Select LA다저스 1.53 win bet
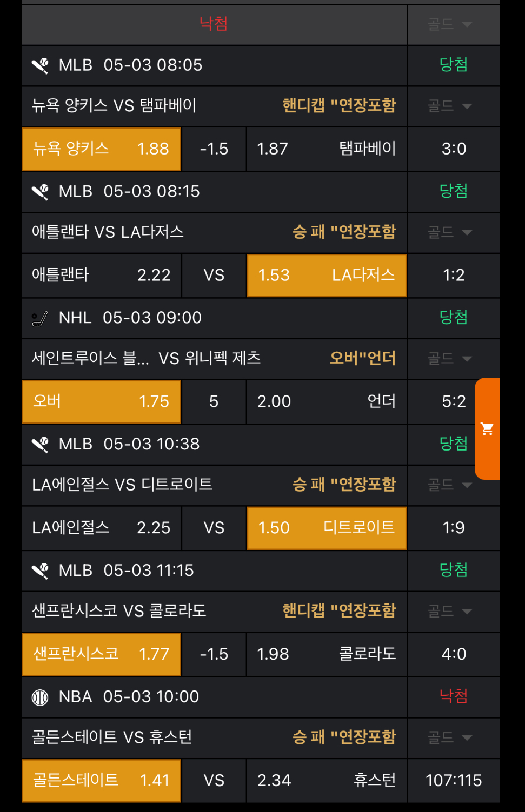 [327, 275]
